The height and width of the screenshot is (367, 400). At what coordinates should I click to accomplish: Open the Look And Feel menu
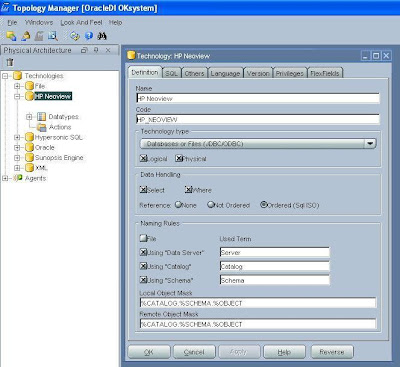coord(81,22)
